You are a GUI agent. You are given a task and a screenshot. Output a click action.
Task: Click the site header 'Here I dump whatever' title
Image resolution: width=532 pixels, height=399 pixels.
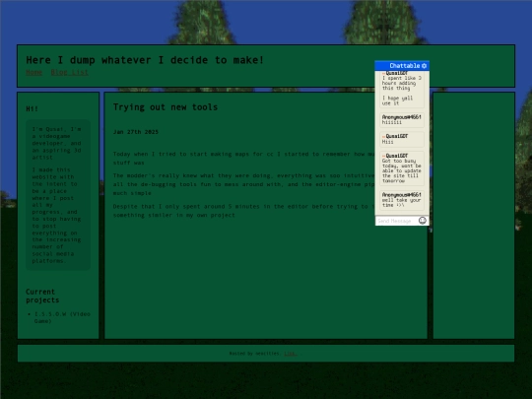coord(145,60)
